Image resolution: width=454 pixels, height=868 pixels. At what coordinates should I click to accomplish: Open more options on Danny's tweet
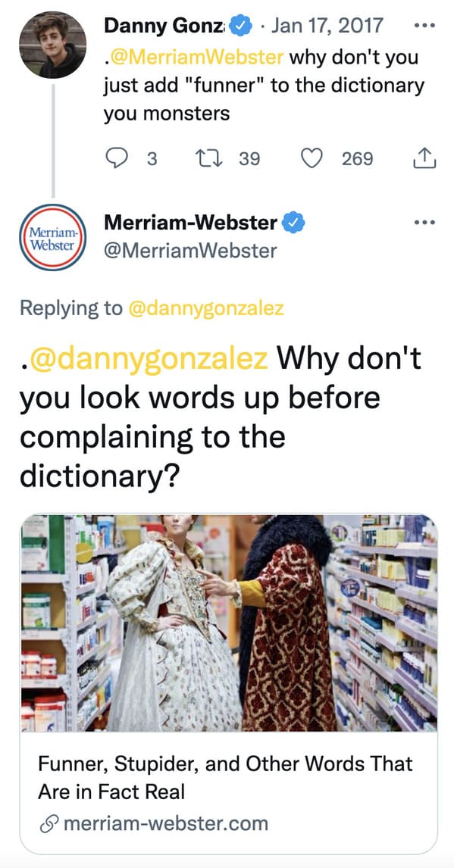(424, 26)
